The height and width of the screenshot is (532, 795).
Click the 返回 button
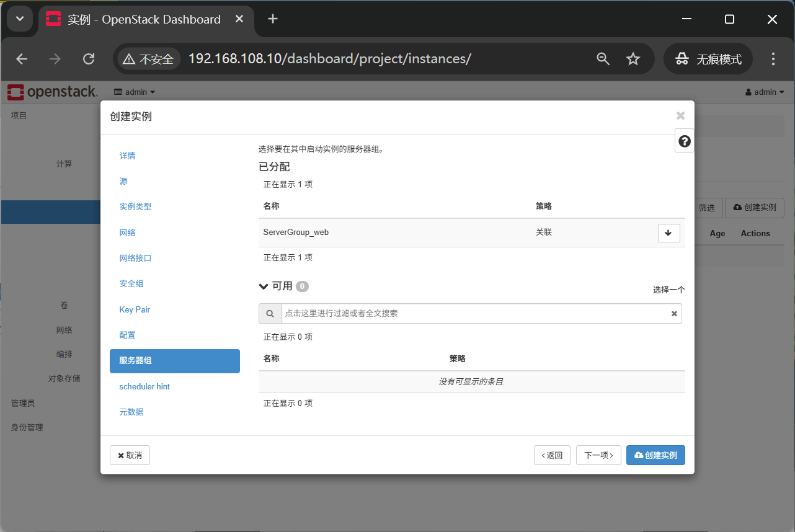tap(552, 455)
